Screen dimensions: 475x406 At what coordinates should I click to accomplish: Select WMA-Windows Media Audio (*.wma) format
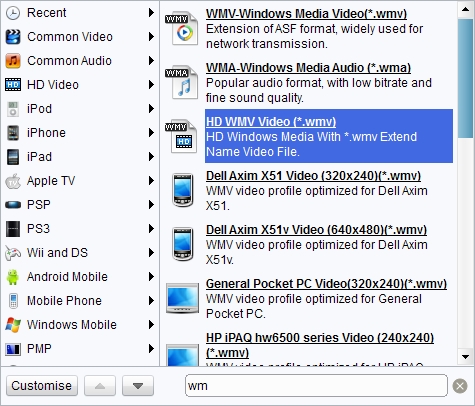tap(308, 68)
